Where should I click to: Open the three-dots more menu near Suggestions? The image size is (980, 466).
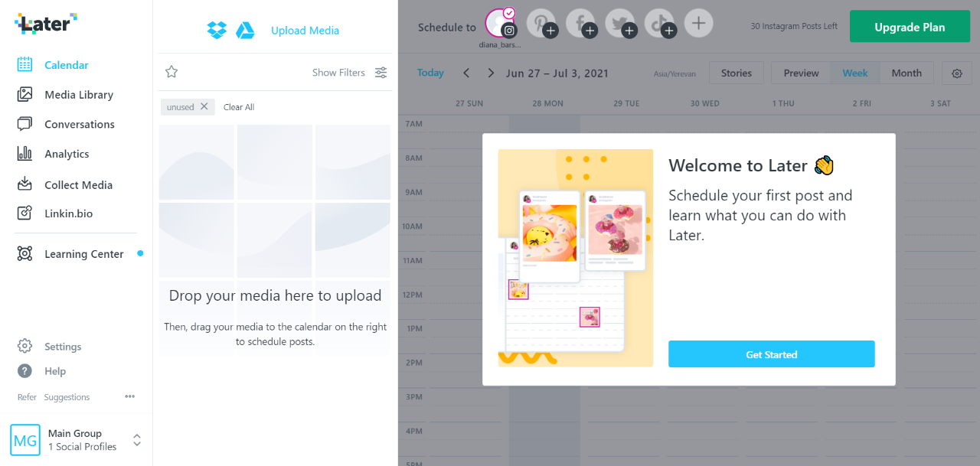point(130,396)
